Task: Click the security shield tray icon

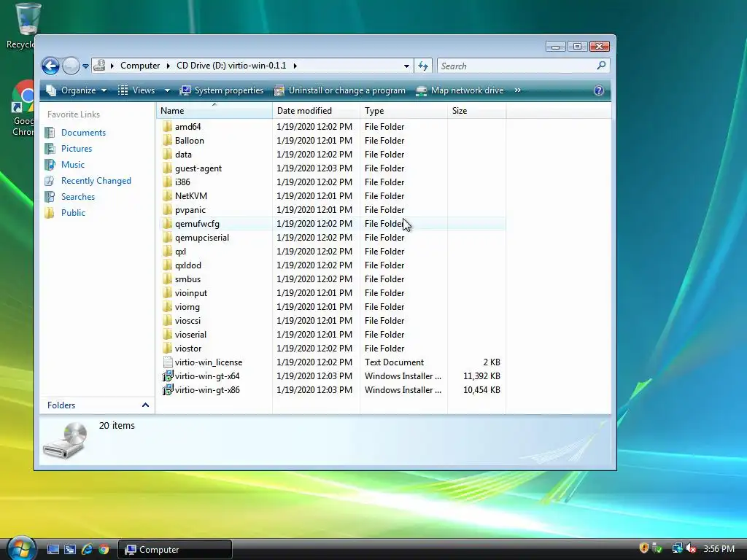Action: [643, 548]
